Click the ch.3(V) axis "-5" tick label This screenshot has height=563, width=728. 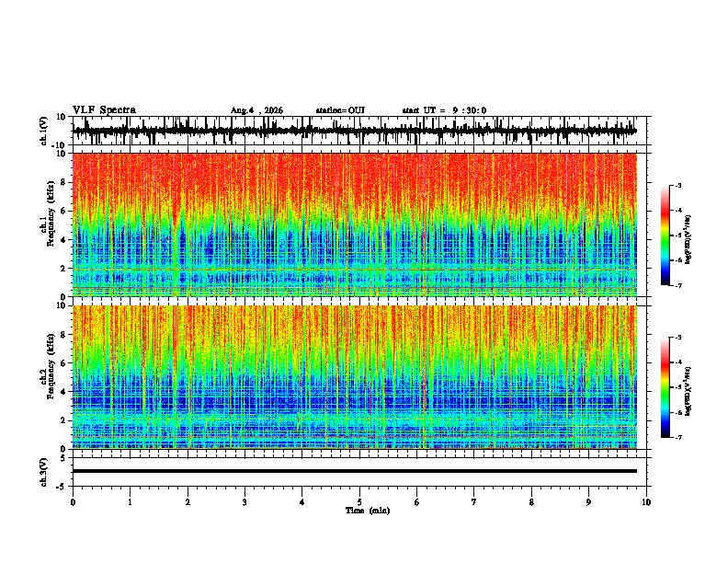(x=62, y=487)
